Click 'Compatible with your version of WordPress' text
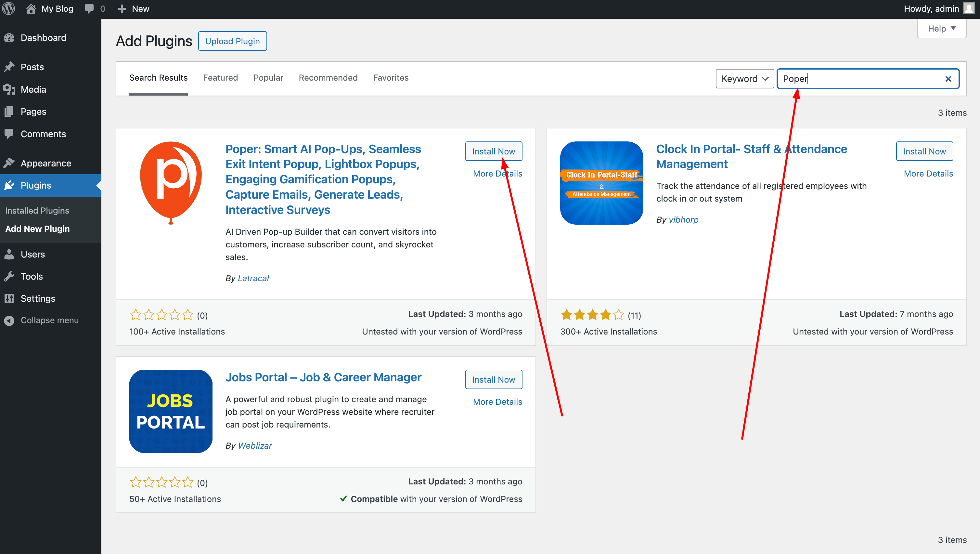The height and width of the screenshot is (554, 980). tap(436, 499)
